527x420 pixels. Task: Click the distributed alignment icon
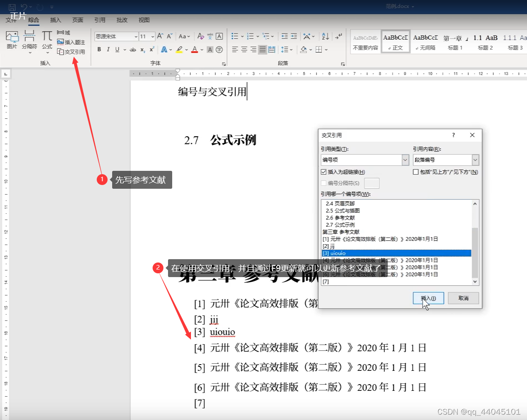point(272,50)
